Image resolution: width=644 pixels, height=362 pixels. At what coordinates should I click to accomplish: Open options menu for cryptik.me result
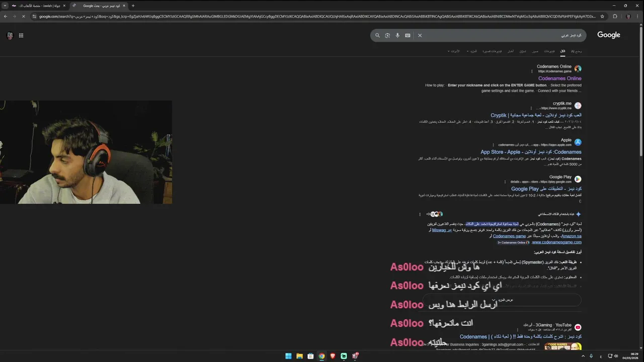click(531, 108)
